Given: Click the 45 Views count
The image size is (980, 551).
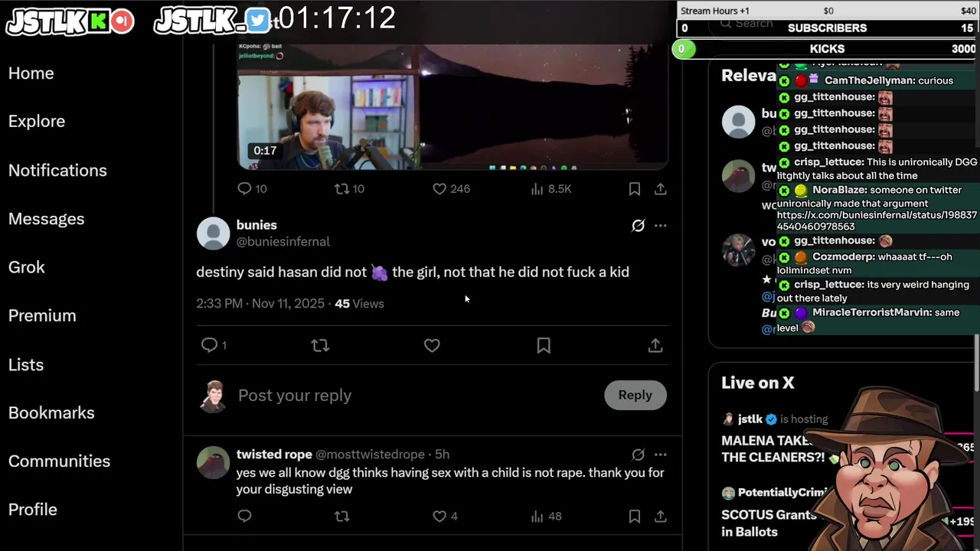Looking at the screenshot, I should [359, 304].
